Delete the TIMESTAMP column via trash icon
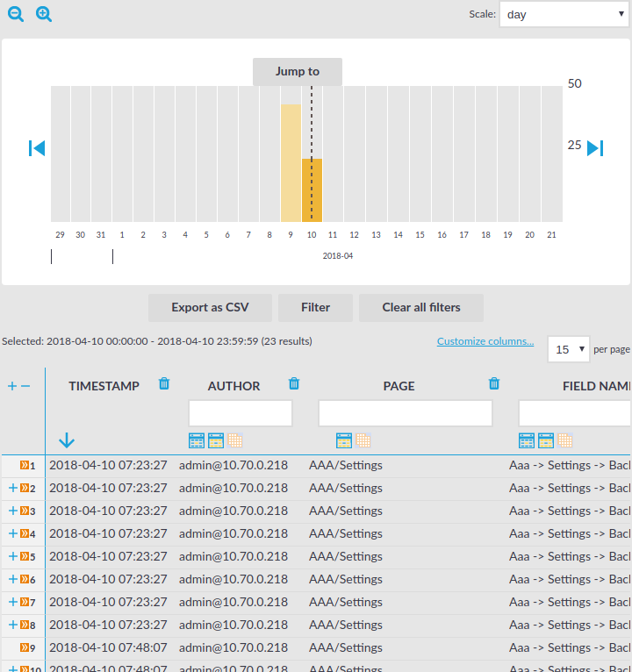This screenshot has width=632, height=672. coord(164,383)
